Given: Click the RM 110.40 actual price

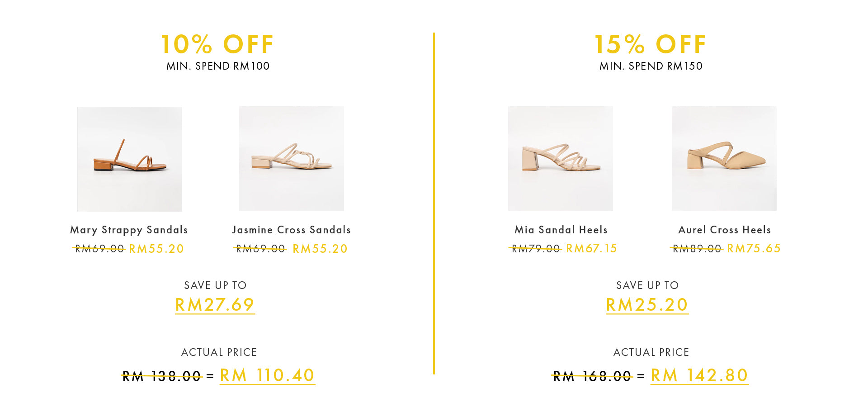Looking at the screenshot, I should [x=267, y=376].
